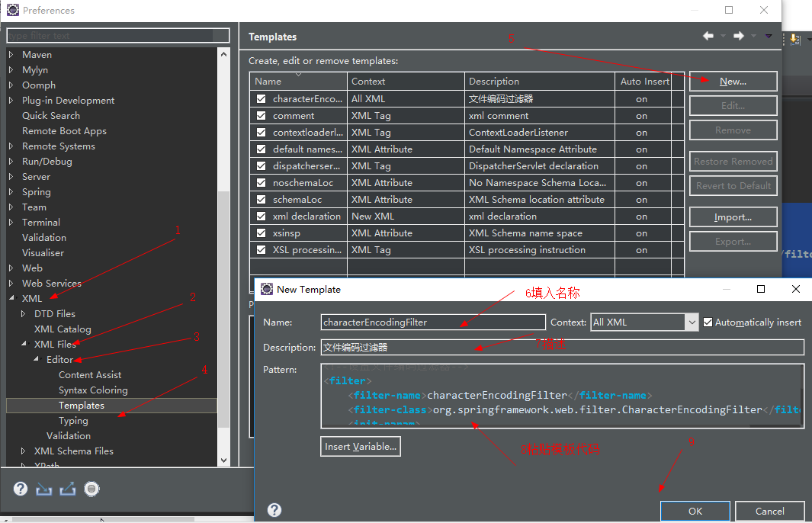Open the XML Catalog preference page

[x=63, y=329]
